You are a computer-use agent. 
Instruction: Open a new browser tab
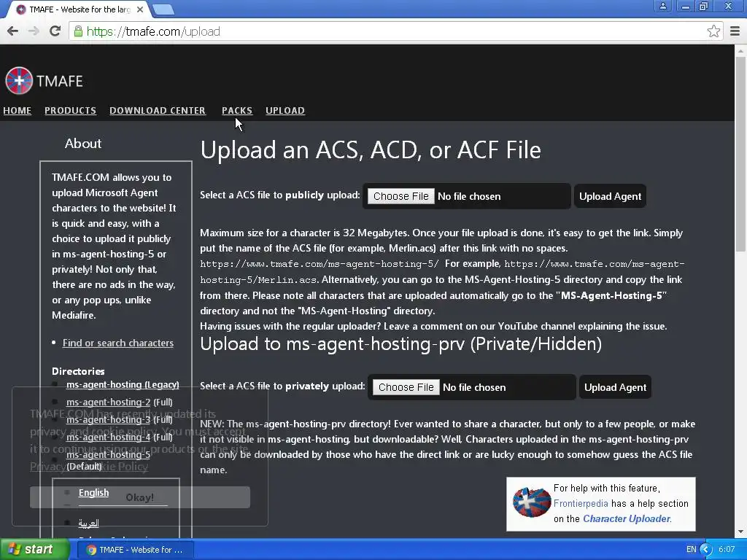(163, 9)
